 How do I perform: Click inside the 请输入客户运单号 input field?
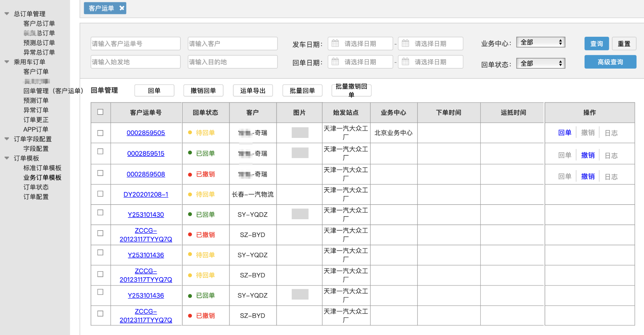pyautogui.click(x=135, y=43)
